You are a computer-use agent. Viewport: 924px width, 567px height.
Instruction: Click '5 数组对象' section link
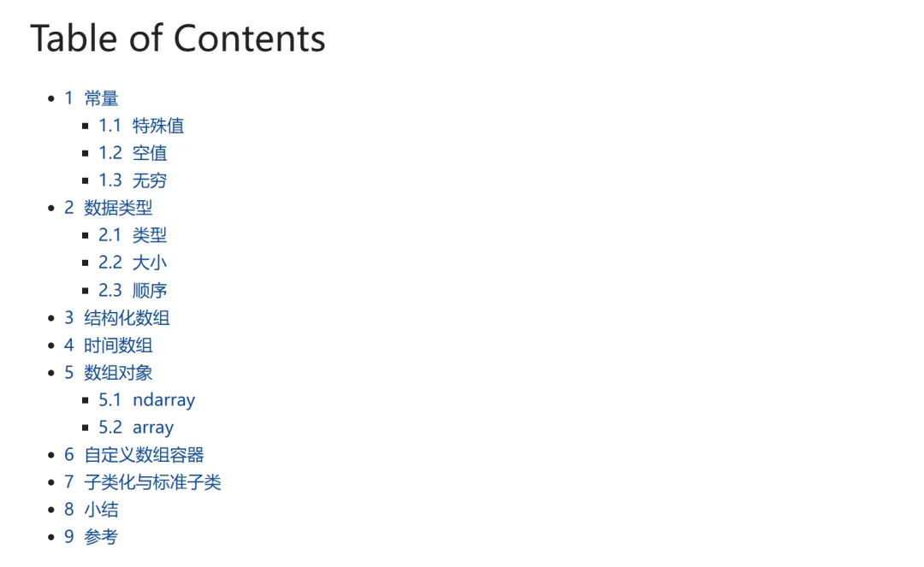109,373
